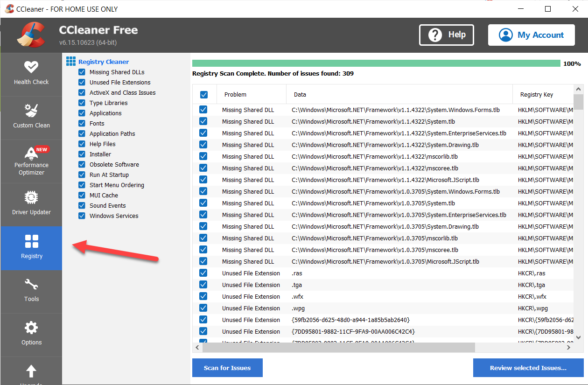Click Review selected Issues button
Screen dimensions: 588x385
pyautogui.click(x=528, y=368)
